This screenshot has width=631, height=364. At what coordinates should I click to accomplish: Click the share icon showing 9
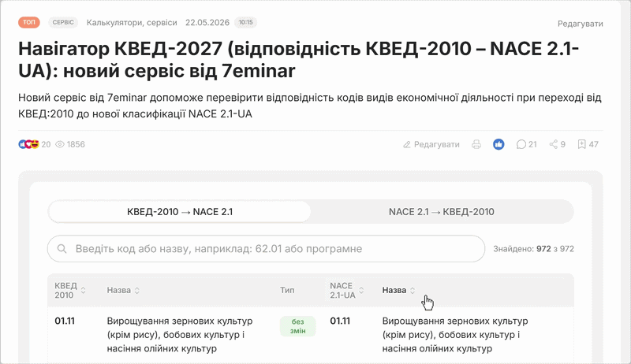558,144
